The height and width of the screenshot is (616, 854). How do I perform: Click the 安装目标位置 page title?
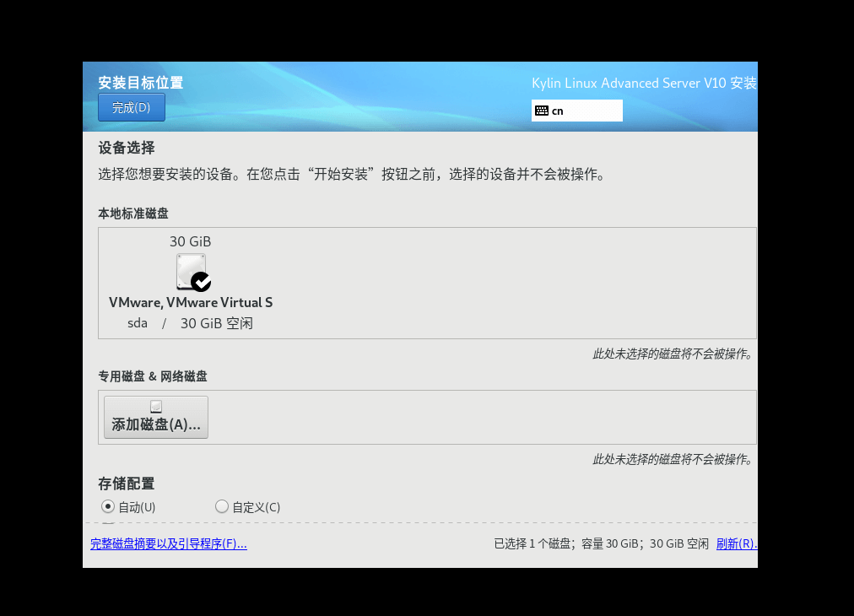tap(141, 83)
